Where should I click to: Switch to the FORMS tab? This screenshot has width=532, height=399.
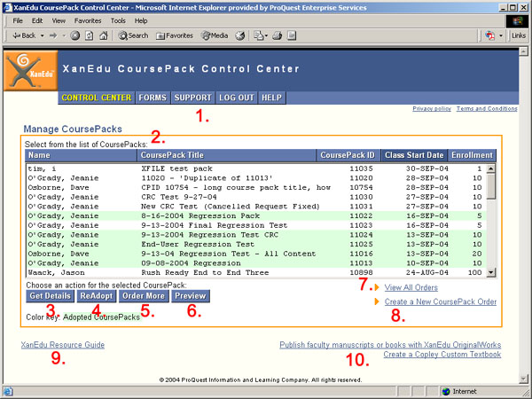[153, 98]
